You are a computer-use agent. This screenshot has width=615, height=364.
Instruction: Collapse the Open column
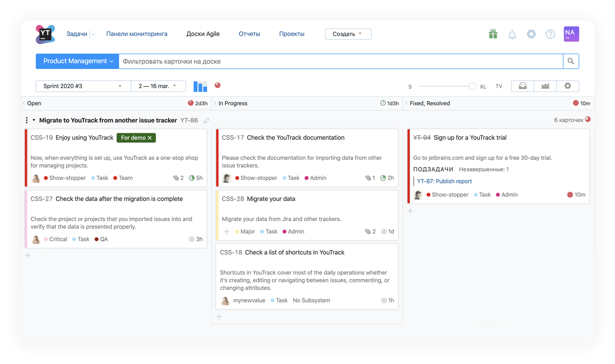click(24, 103)
